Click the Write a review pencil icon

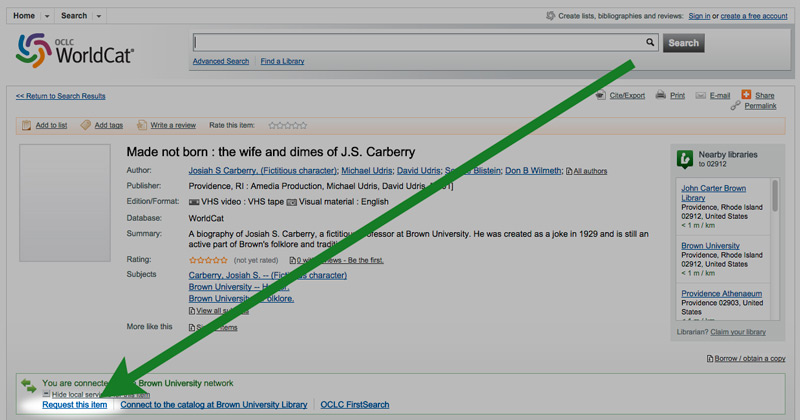tap(141, 125)
